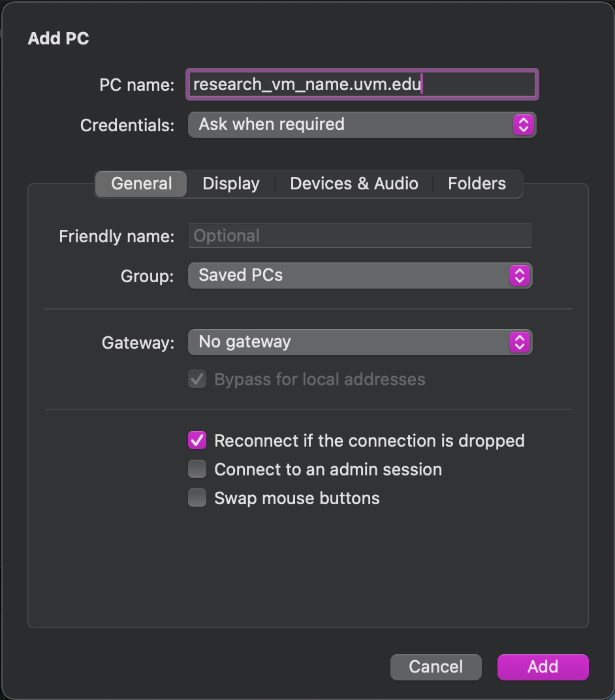Image resolution: width=615 pixels, height=700 pixels.
Task: Uncheck Reconnect if the connection is dropped
Action: pos(197,441)
